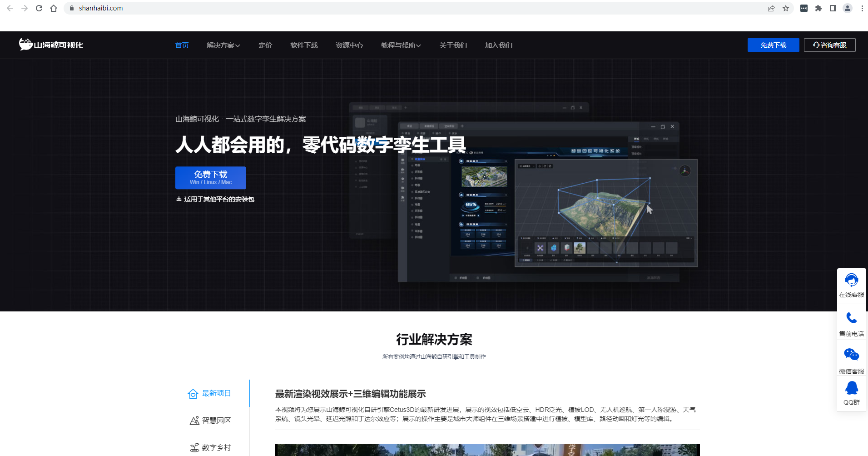
Task: Click the share page icon in the address bar
Action: 771,8
